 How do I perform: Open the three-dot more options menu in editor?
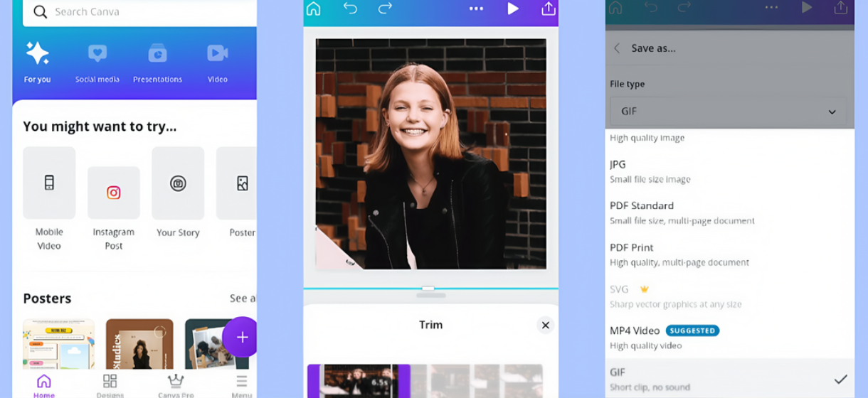[476, 9]
